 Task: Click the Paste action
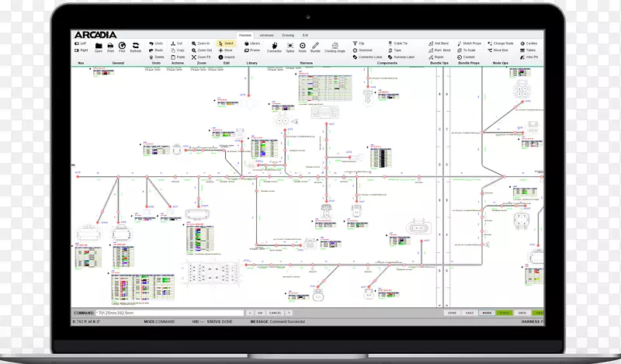click(x=179, y=57)
